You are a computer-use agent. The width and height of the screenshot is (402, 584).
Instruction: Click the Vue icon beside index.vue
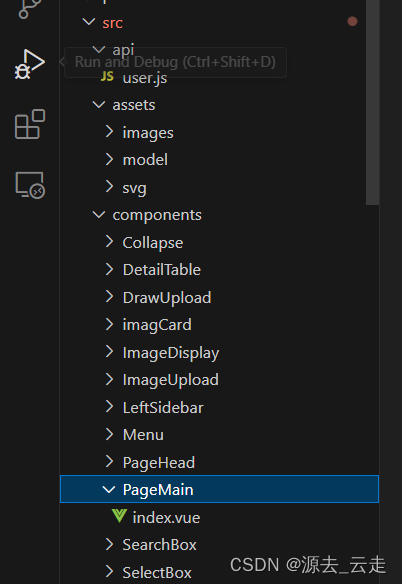119,516
